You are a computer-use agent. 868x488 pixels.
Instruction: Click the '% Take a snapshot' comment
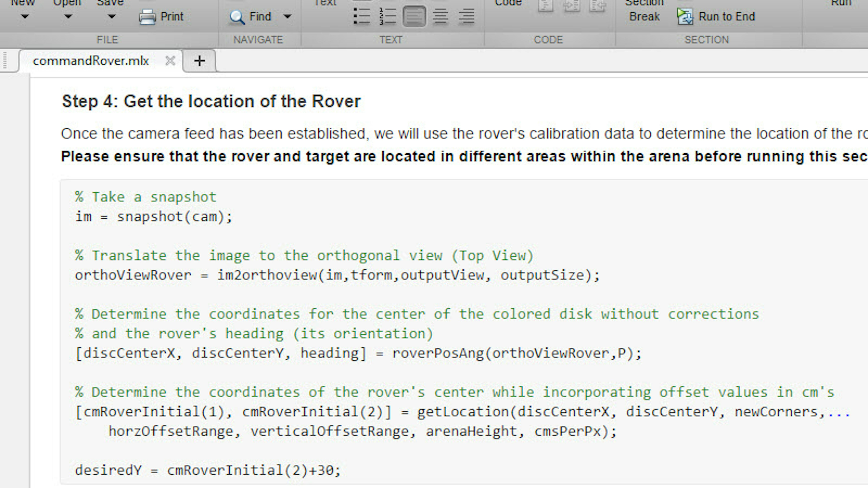tap(146, 197)
